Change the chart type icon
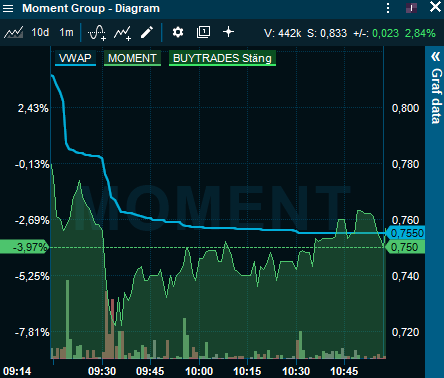This screenshot has height=378, width=444. (x=13, y=33)
